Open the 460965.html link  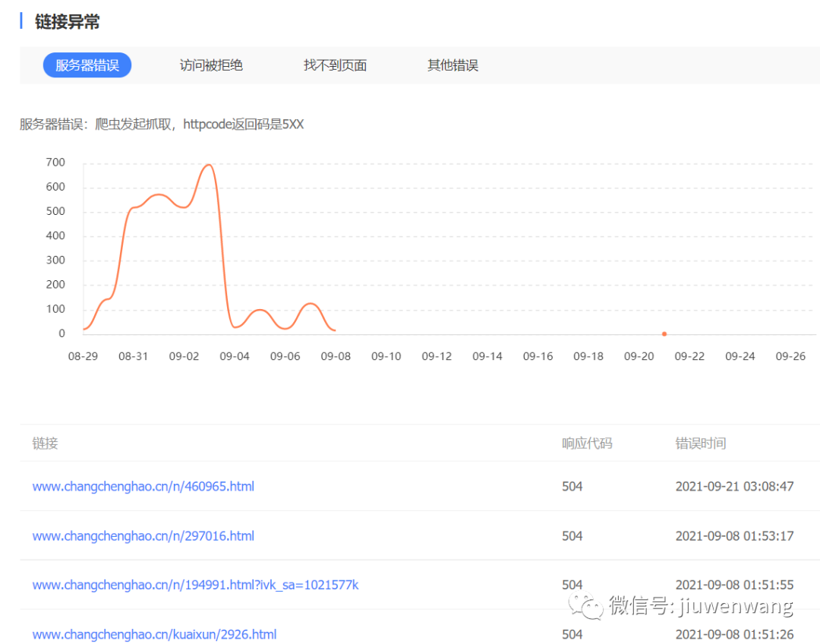pos(143,486)
